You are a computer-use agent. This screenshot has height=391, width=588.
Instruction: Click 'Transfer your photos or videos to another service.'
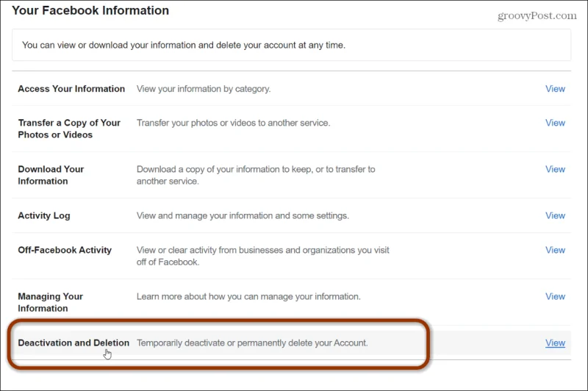pos(233,123)
